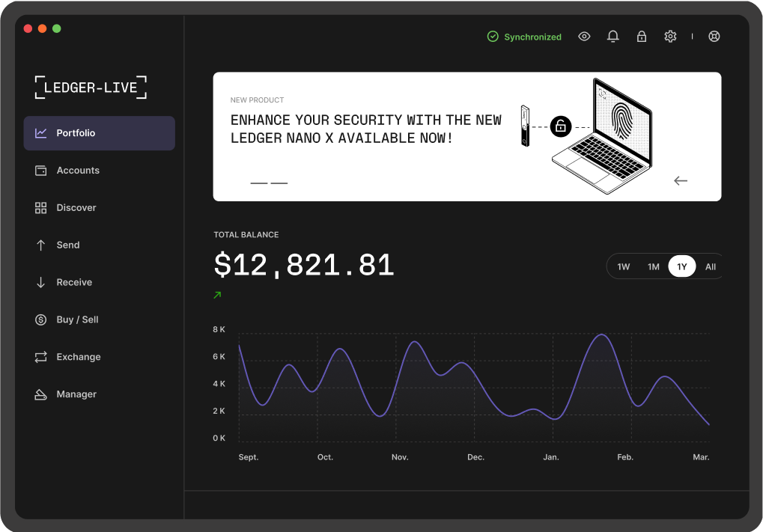Open the Discover section

click(76, 207)
